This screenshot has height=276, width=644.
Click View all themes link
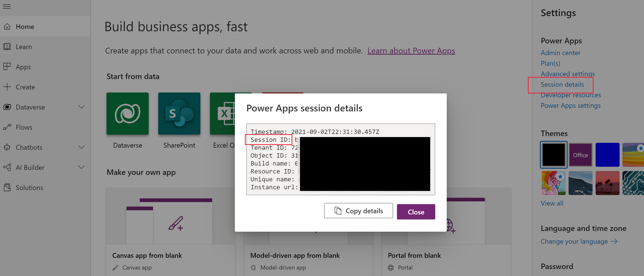coord(552,203)
